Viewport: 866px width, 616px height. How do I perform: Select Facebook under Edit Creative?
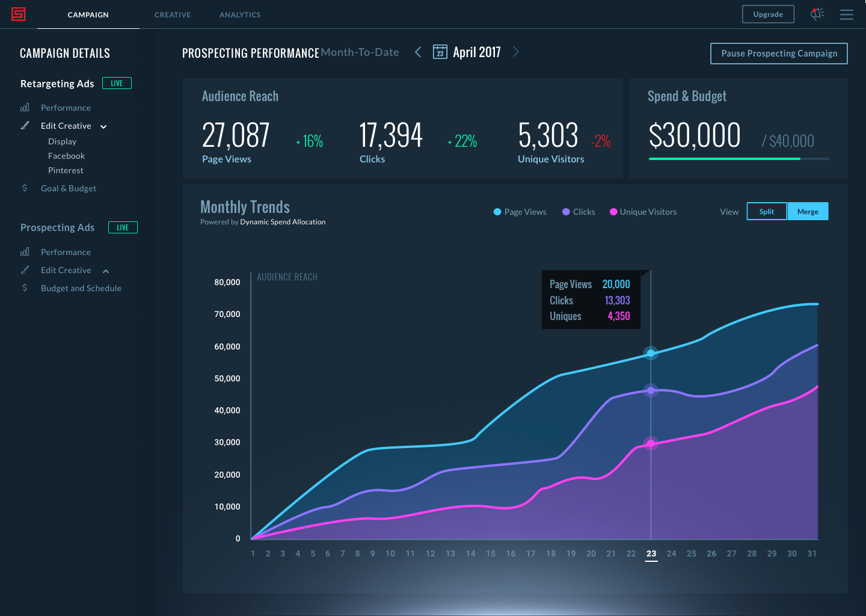[67, 156]
